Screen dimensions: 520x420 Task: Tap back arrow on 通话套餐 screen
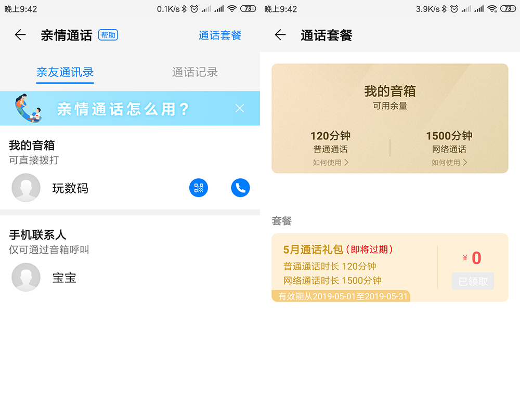(280, 35)
